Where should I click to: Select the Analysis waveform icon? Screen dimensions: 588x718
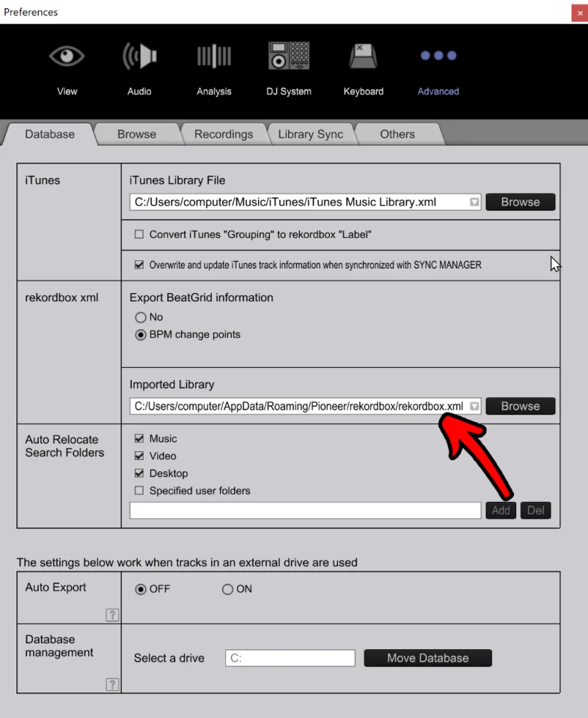[214, 56]
